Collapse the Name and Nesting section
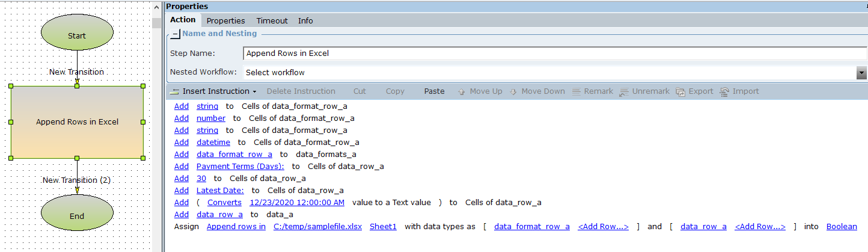 (175, 34)
